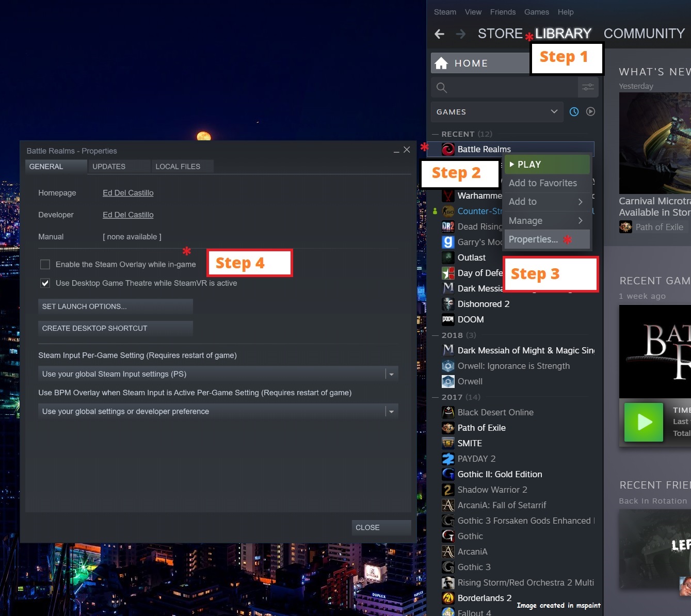Viewport: 691px width, 616px height.
Task: Go to the LIBRARY section
Action: coord(563,34)
